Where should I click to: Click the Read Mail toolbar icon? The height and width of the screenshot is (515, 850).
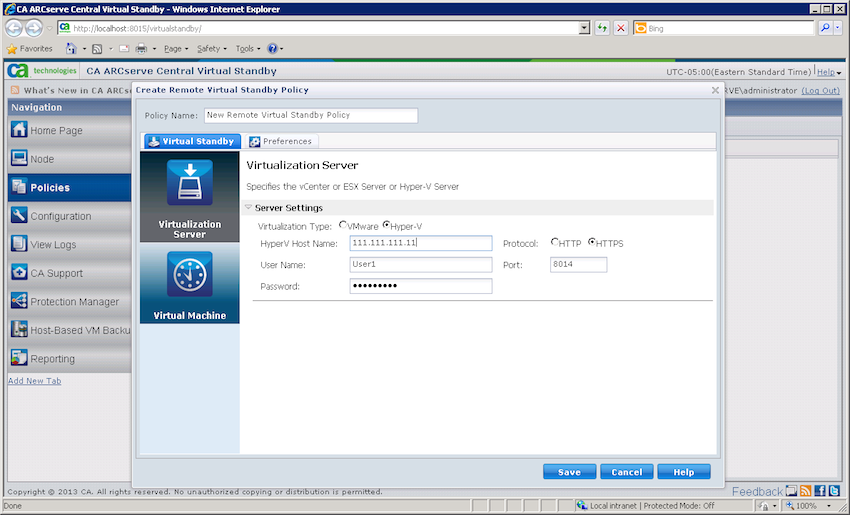(x=124, y=49)
